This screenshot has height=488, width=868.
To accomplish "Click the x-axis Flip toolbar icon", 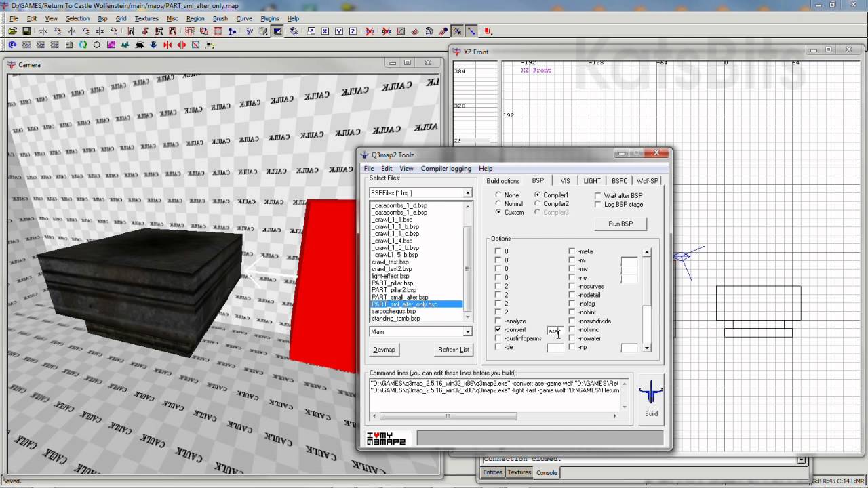I will [43, 31].
